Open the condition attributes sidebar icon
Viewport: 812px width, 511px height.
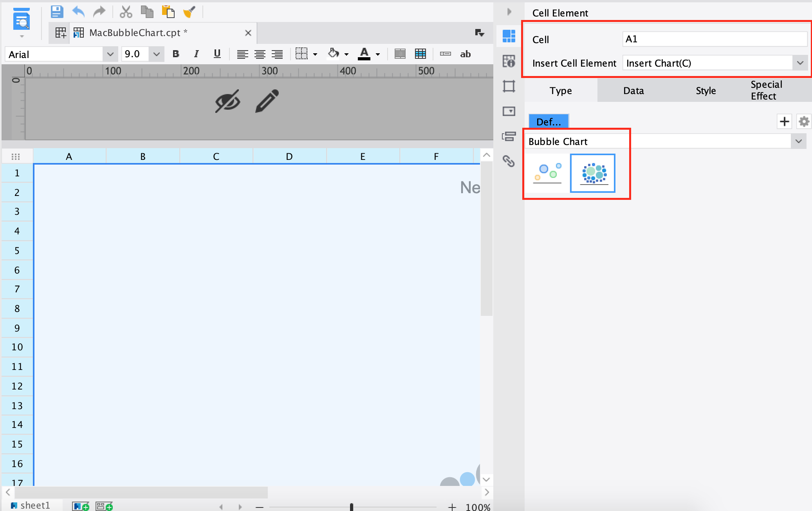(509, 136)
